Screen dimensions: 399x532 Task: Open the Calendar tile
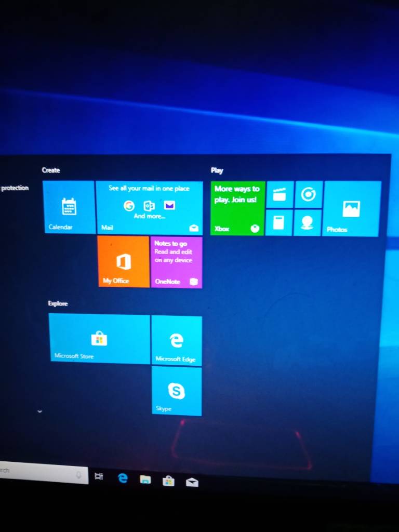(x=69, y=207)
